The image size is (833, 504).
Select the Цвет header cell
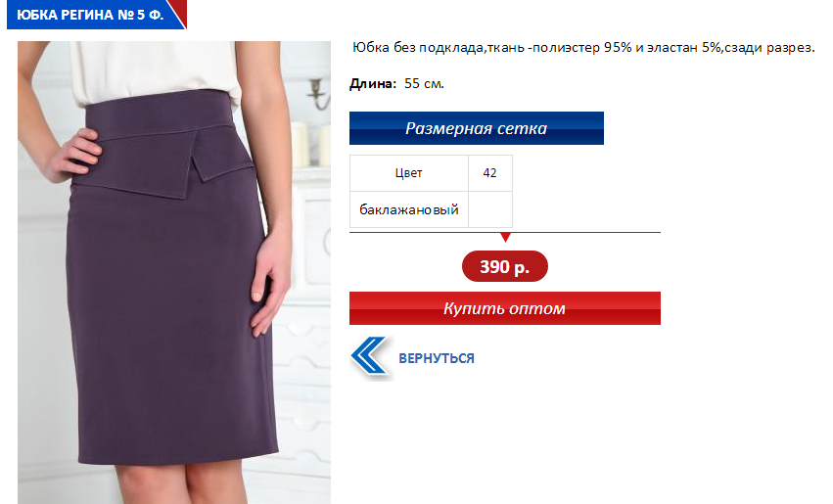408,173
